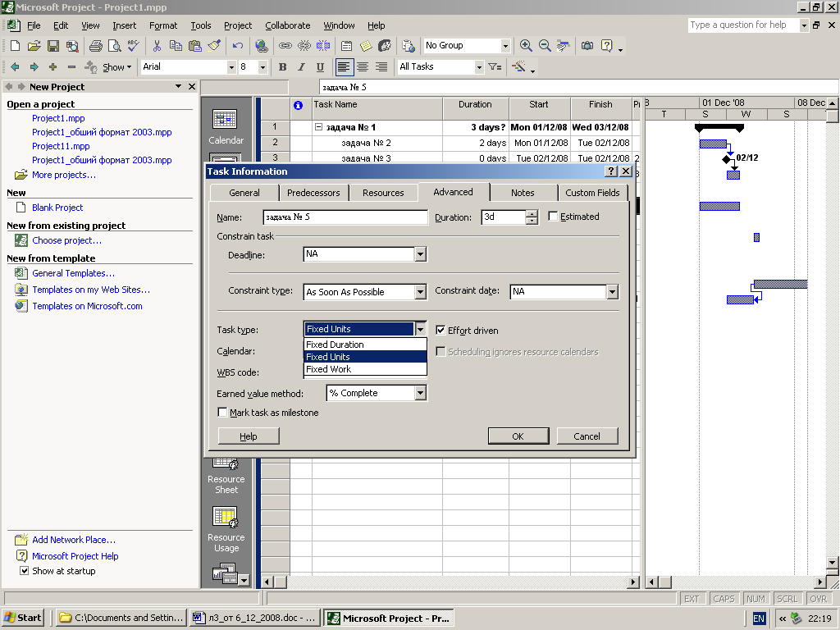Switch to the л3_от 6_12_2008.doc taskbar item

point(256,618)
